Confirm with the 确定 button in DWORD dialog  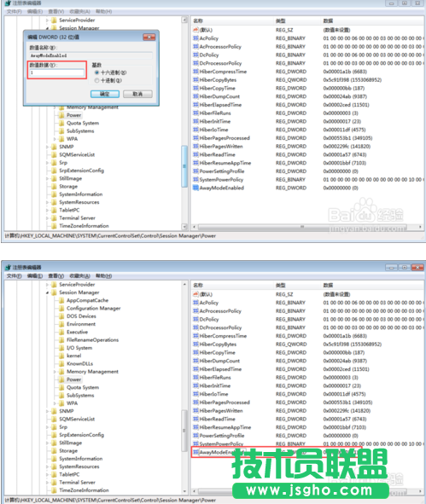105,94
